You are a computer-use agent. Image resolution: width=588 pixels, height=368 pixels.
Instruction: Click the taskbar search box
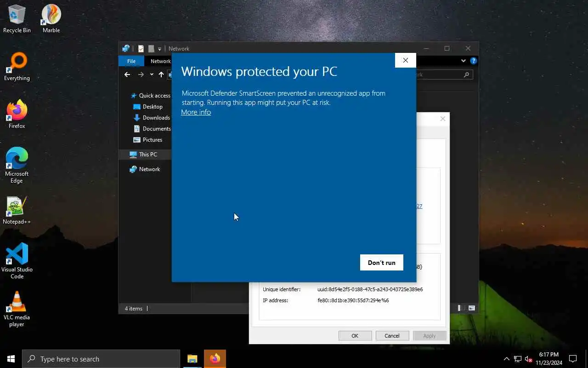101,359
